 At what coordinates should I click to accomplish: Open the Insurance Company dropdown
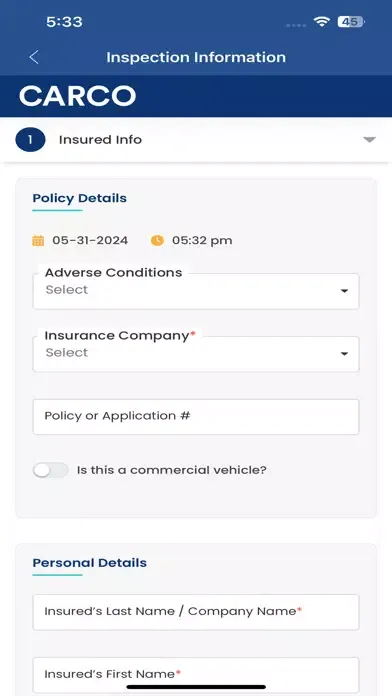(x=196, y=354)
